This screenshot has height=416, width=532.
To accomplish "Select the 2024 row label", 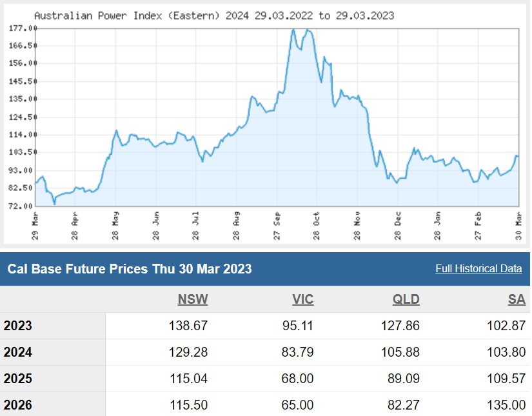I will (x=18, y=352).
